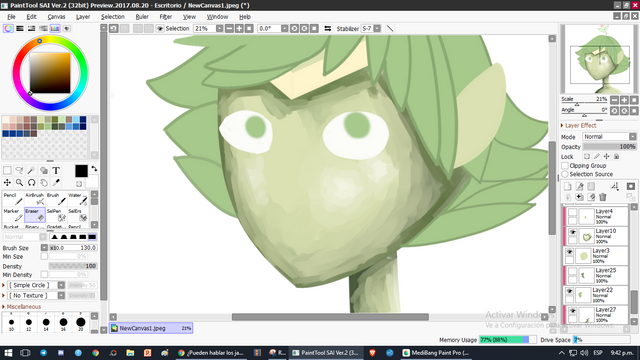This screenshot has height=360, width=640.
Task: Open the Selection menu
Action: click(x=113, y=17)
